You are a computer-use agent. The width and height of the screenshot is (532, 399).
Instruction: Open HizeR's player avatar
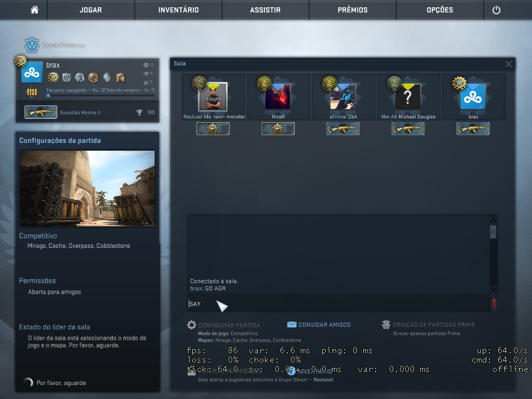click(x=278, y=97)
